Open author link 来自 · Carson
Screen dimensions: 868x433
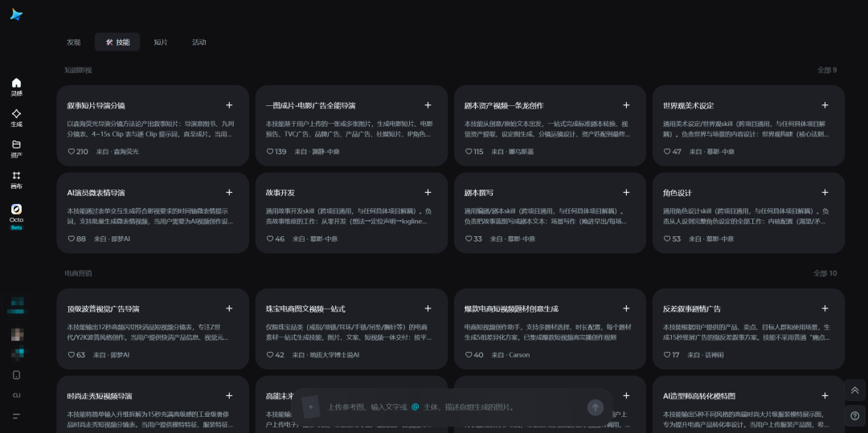510,355
